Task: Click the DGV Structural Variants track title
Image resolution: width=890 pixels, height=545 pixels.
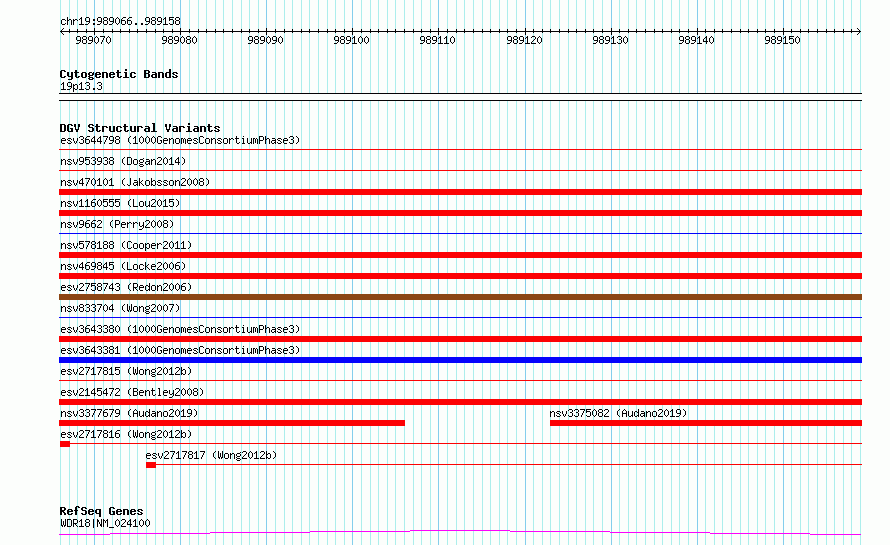Action: [x=140, y=128]
